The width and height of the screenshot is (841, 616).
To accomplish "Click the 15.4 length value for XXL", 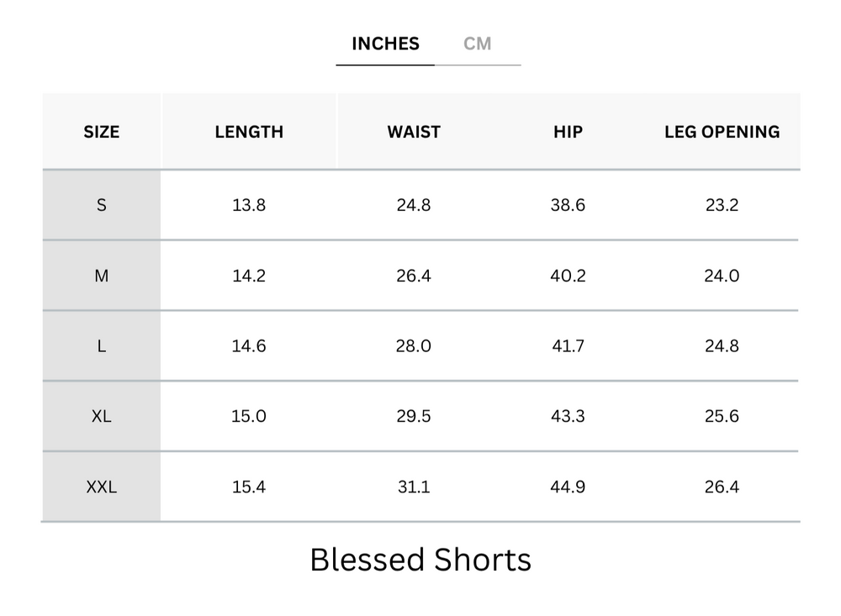I will click(249, 487).
